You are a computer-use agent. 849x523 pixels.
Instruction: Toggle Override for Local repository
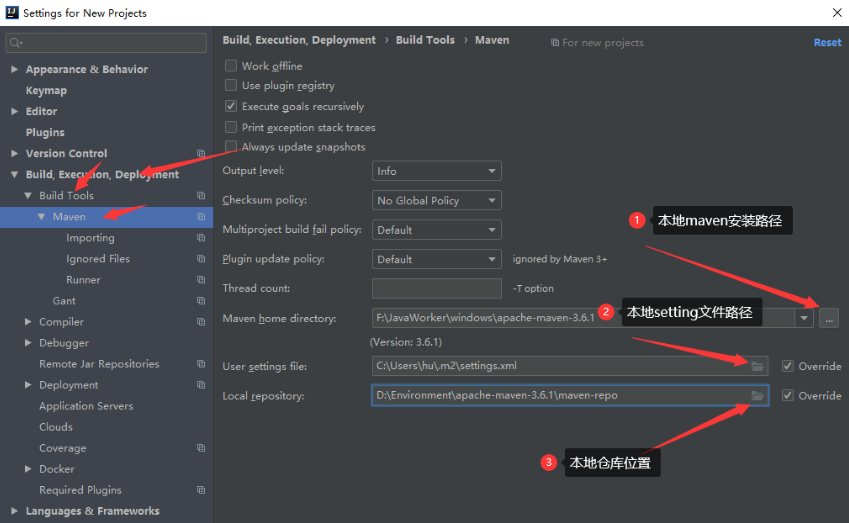[788, 395]
